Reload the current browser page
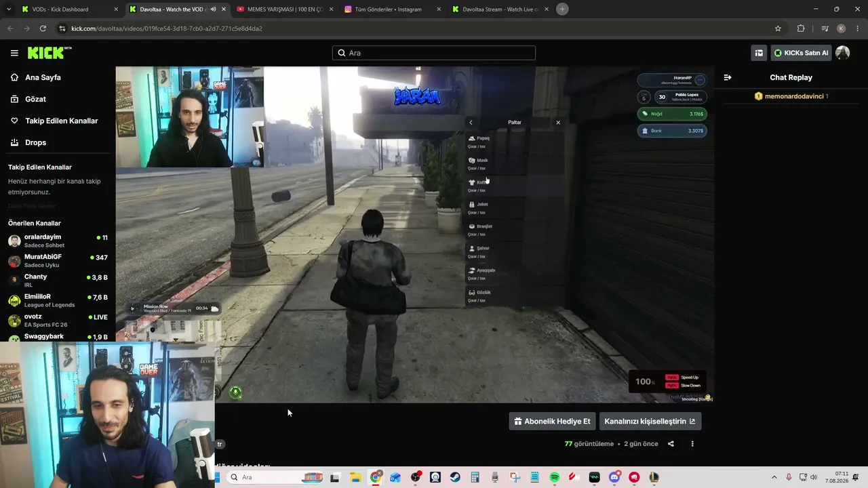868x488 pixels. point(43,28)
